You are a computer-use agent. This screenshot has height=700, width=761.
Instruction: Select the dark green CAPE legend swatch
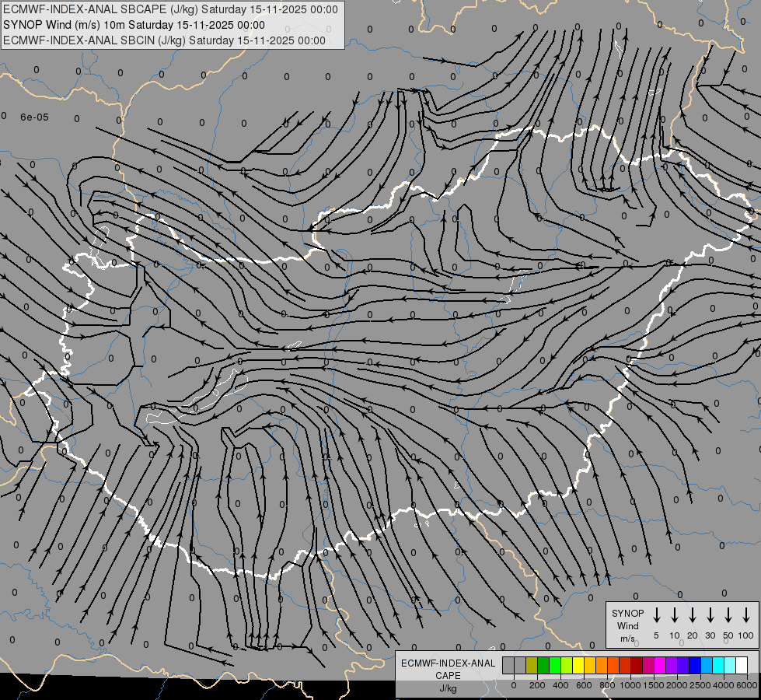click(543, 665)
